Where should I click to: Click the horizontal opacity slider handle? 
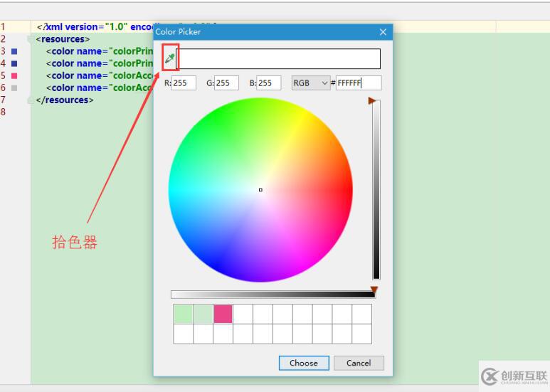tap(374, 290)
